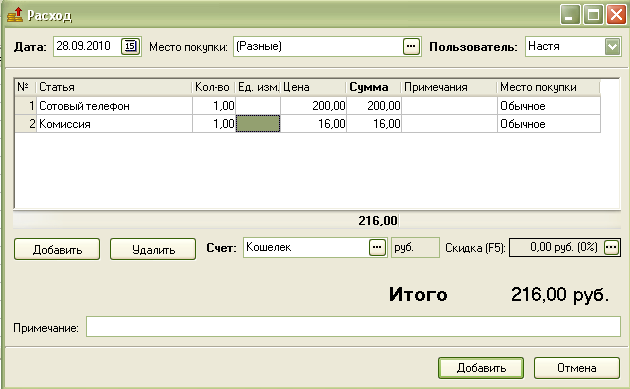
Task: Click Обычное in Комиссия row
Action: [549, 124]
